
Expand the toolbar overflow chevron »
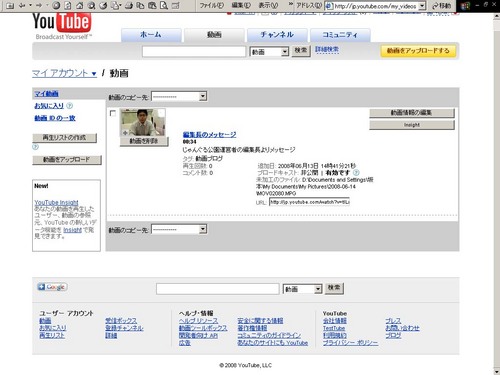[291, 5]
